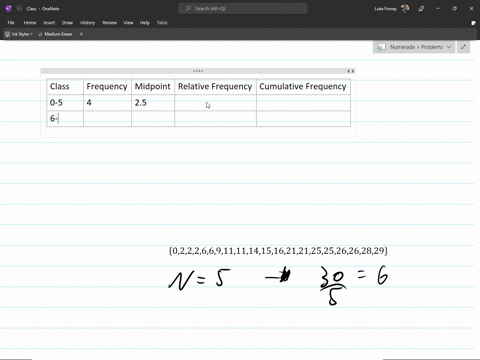Screen dimensions: 480x360
Task: Click the pen mode icon near account
Action: [x=421, y=9]
